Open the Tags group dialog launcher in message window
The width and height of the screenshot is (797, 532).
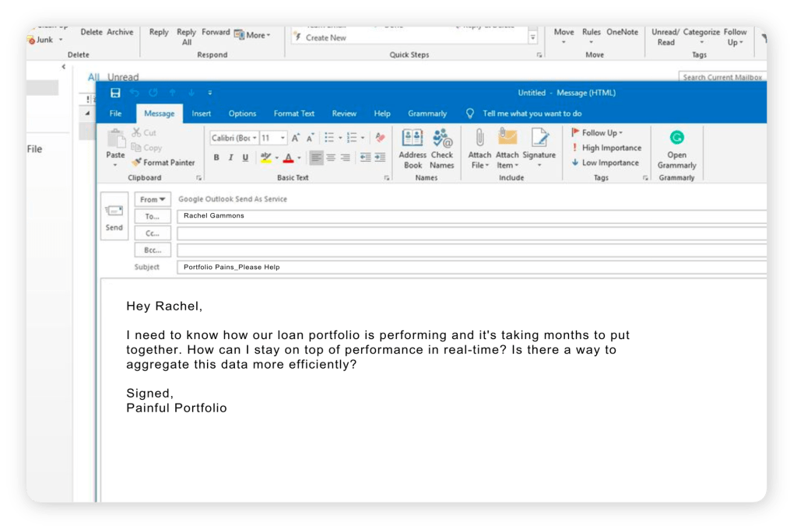click(645, 178)
